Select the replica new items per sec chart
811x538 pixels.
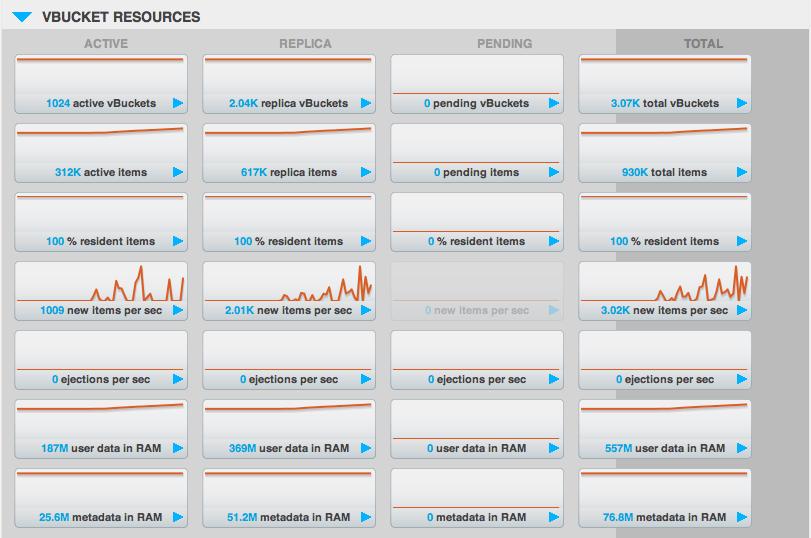[288, 282]
